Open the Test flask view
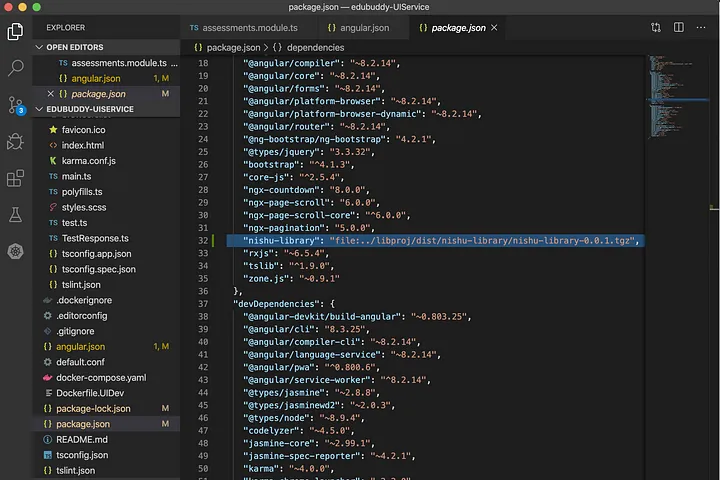This screenshot has height=480, width=720. pos(15,215)
